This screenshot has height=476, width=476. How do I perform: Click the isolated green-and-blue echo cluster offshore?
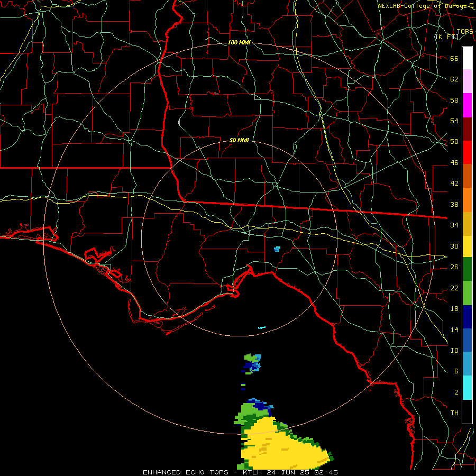252,363
